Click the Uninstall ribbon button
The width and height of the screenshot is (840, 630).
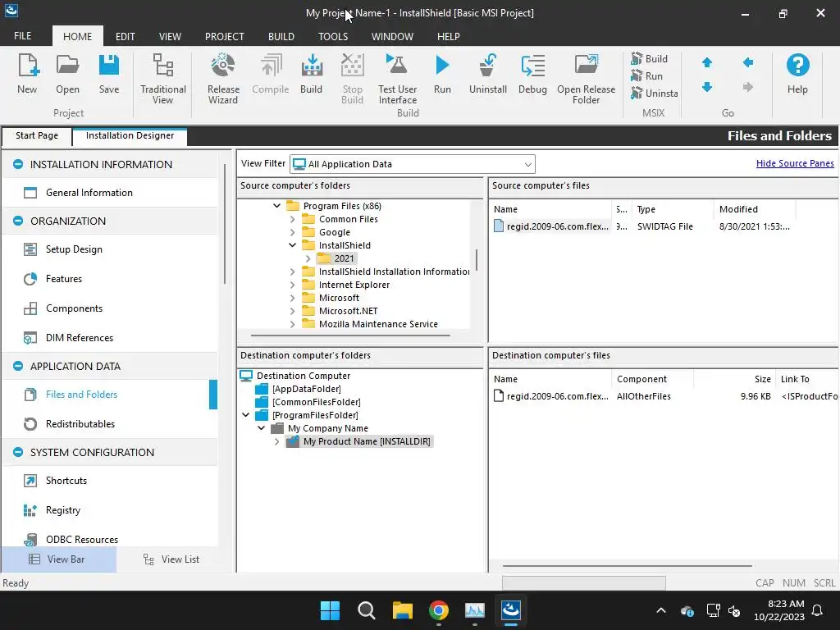487,74
